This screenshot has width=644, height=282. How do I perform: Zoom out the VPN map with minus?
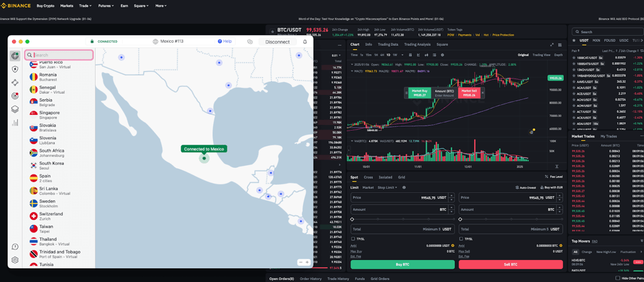pos(301,262)
